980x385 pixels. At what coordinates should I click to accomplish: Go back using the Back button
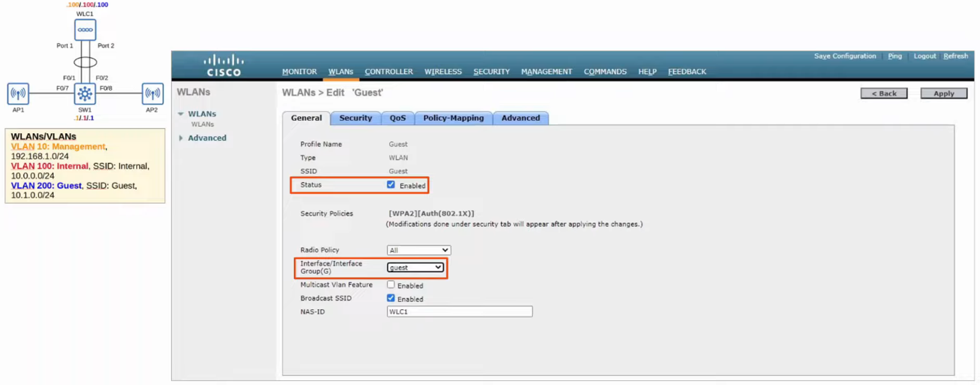coord(883,94)
